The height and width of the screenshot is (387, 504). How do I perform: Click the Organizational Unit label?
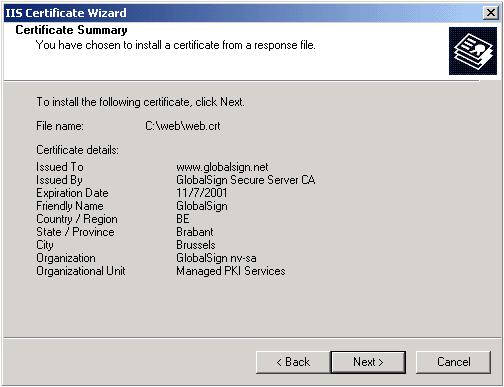81,271
